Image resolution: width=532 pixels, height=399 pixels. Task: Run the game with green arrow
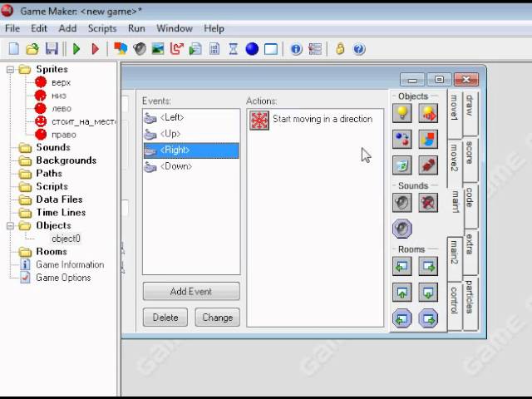pos(76,49)
